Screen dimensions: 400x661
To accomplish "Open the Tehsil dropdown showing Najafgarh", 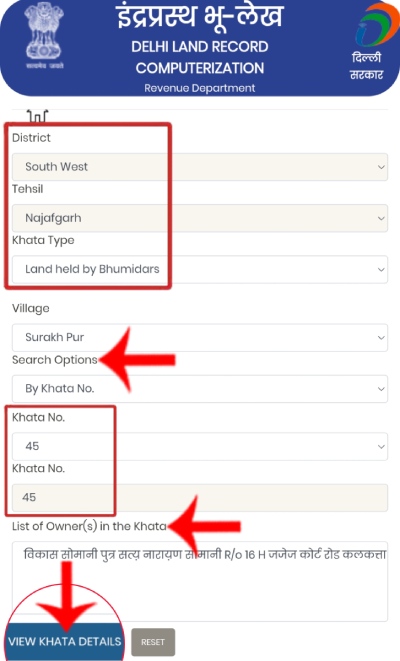I will click(200, 218).
